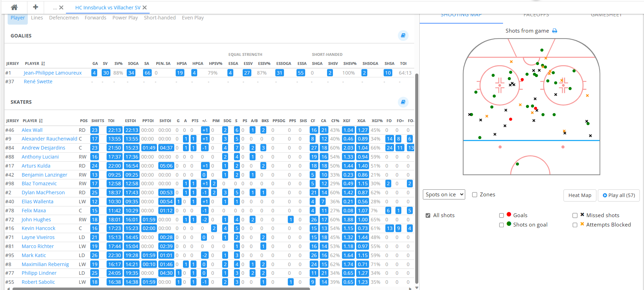Screen dimensions: 644x290
Task: Tick the Zones checkbox
Action: click(x=475, y=195)
